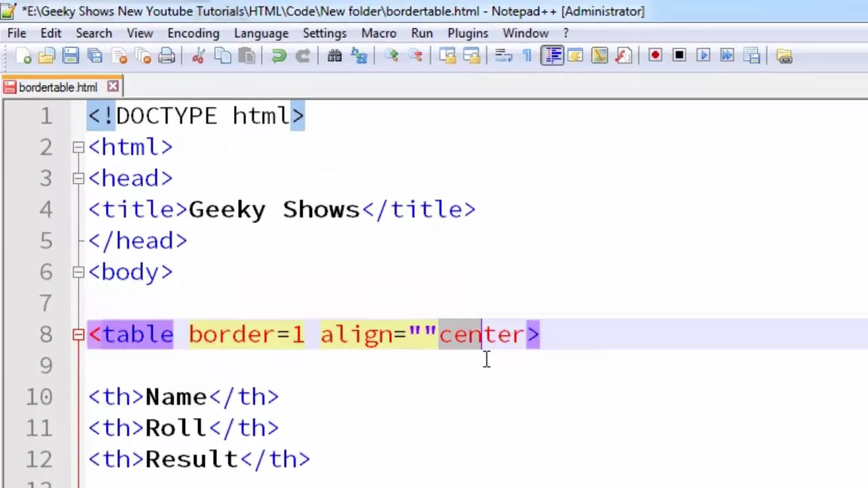
Task: Click the word 'Roll' on line 11
Action: (176, 428)
